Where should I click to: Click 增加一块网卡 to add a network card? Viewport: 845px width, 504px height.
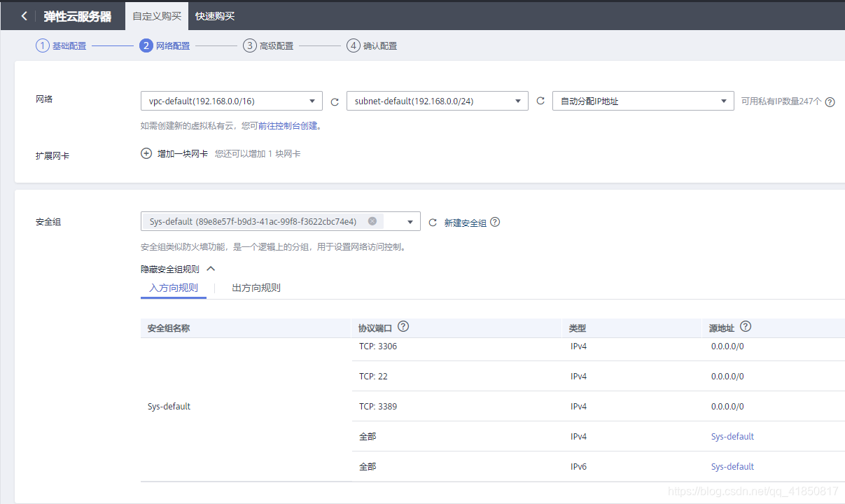(x=183, y=153)
